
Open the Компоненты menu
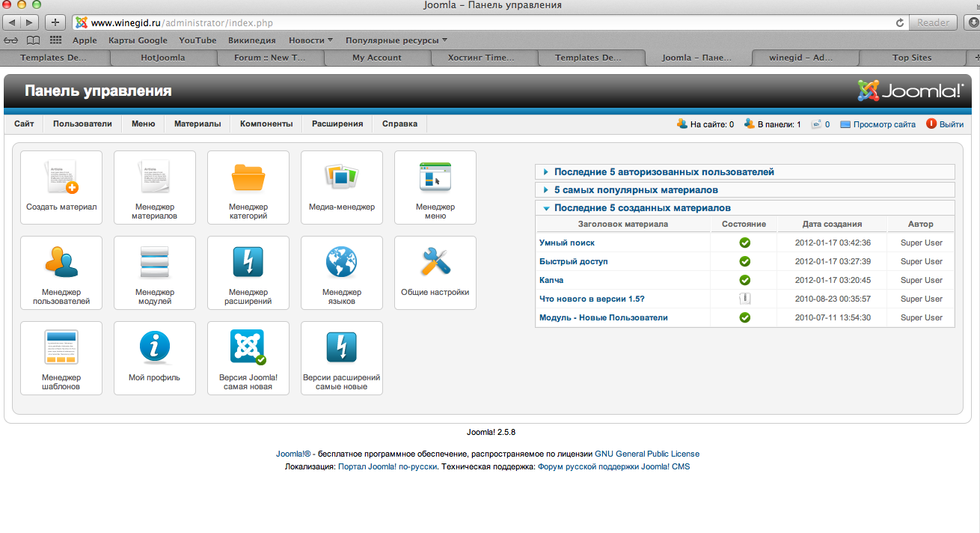(266, 124)
